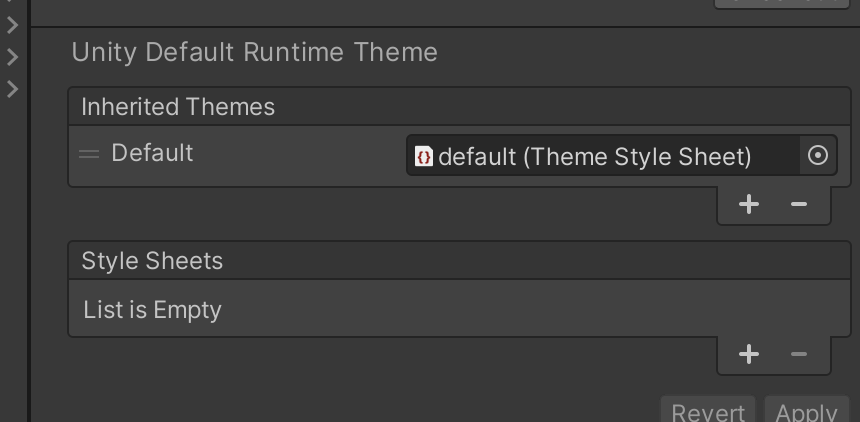Grab the drag handle beside Default entry

click(x=89, y=154)
